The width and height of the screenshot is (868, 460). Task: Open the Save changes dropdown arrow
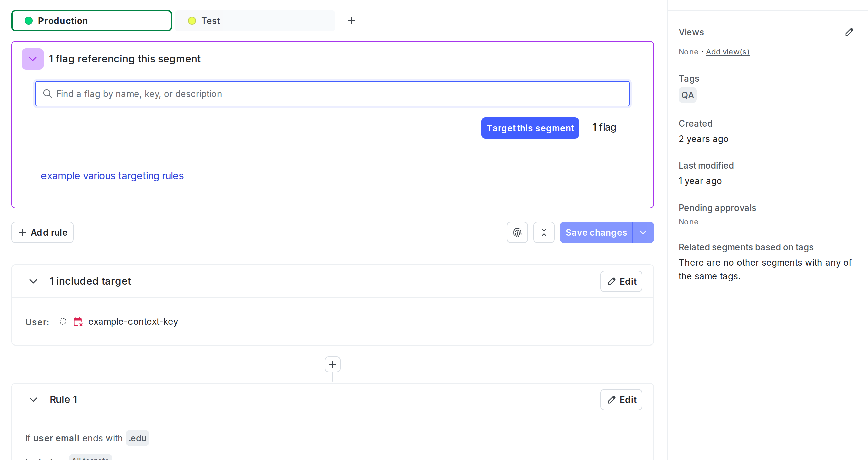pos(643,232)
